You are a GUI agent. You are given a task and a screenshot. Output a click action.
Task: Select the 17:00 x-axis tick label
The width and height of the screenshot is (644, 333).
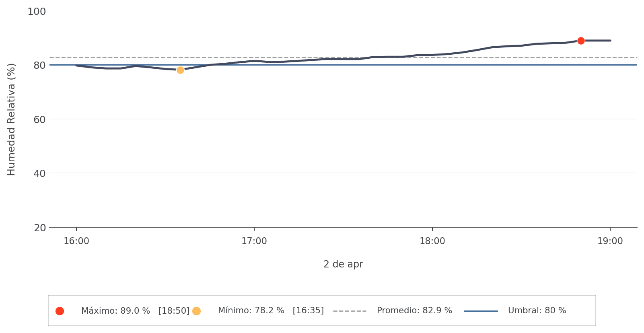(254, 241)
